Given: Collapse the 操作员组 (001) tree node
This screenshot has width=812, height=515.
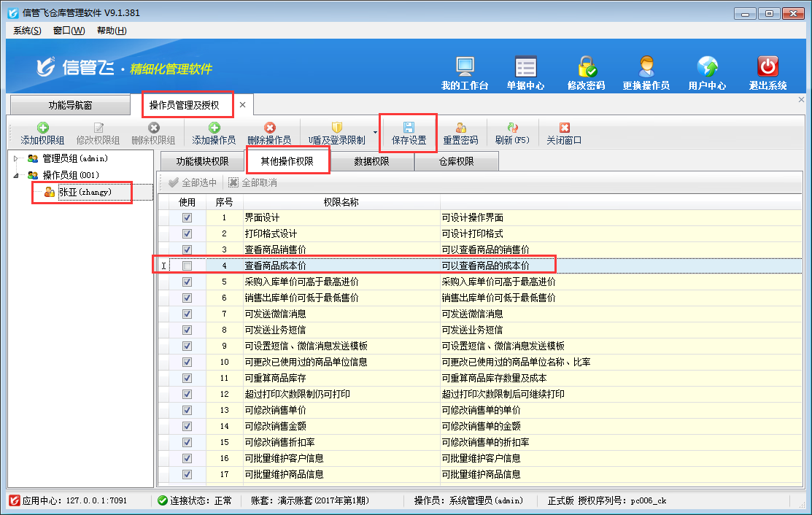Looking at the screenshot, I should coord(18,175).
